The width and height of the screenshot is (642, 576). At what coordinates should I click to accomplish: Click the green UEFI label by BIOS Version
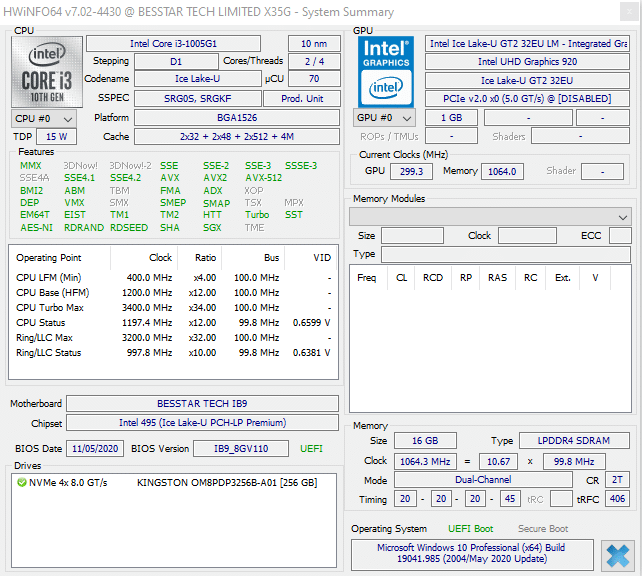click(x=312, y=449)
